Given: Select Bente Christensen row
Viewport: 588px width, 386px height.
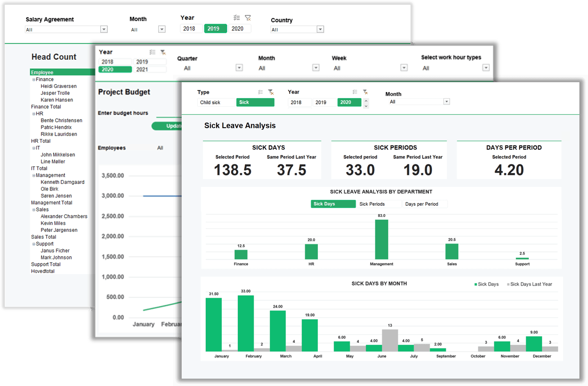Looking at the screenshot, I should pyautogui.click(x=61, y=121).
